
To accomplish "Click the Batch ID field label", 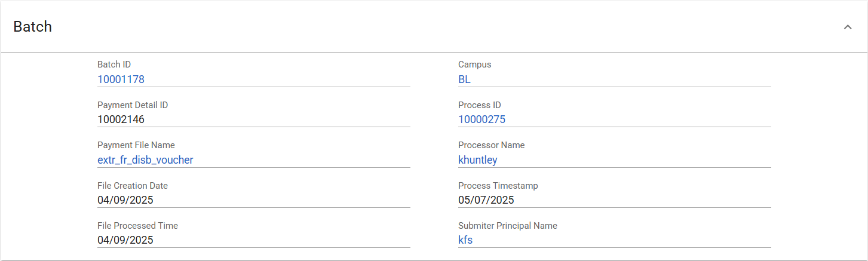I will pos(114,65).
